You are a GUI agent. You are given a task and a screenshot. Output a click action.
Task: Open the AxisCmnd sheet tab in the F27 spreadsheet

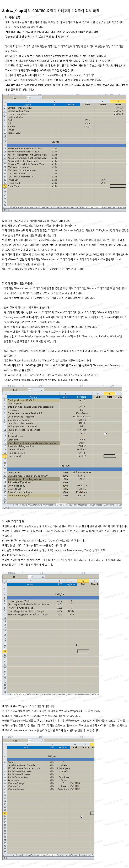95,207
